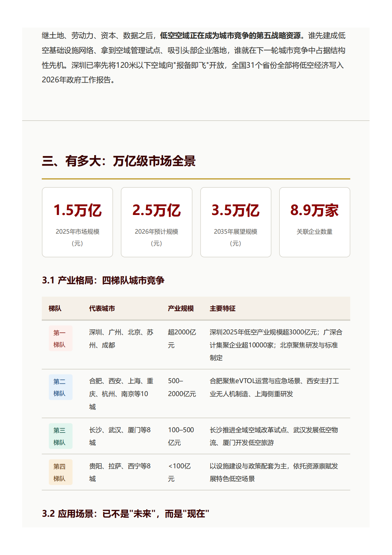
Task: Click the 超2000亿元 scale cell
Action: coord(182,338)
